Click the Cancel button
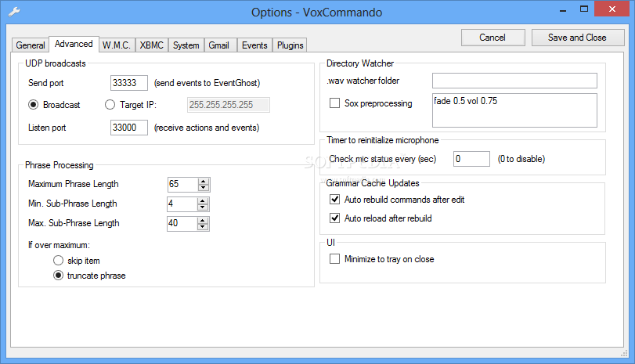 click(x=492, y=38)
